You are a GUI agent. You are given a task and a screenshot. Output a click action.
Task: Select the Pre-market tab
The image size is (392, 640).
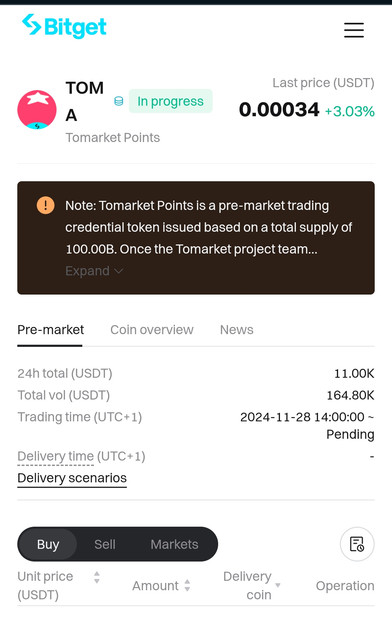point(50,330)
